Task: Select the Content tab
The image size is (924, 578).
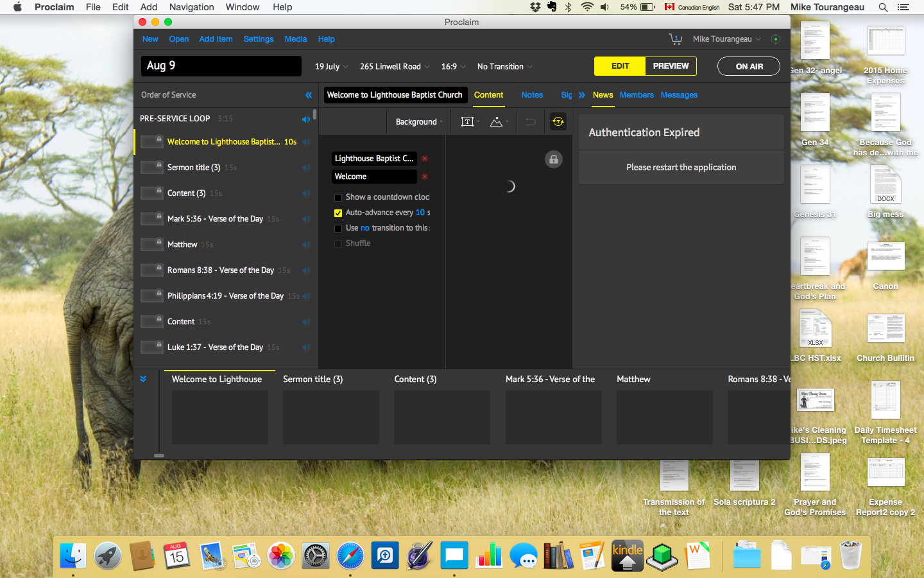Action: 488,95
